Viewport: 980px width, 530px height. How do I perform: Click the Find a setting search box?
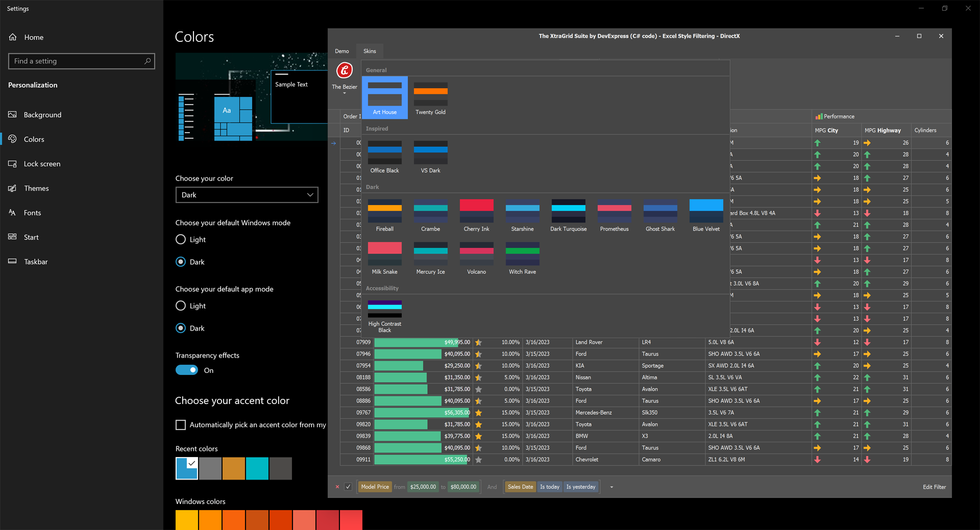(77, 61)
